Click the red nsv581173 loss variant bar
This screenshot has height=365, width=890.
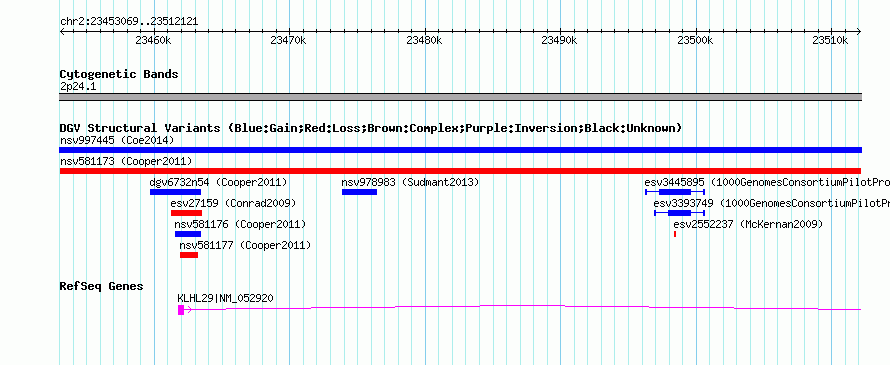(460, 171)
